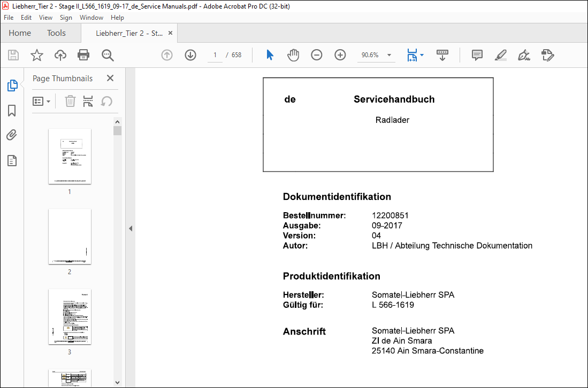Open the find text magnifier tool
This screenshot has height=388, width=588.
(108, 55)
